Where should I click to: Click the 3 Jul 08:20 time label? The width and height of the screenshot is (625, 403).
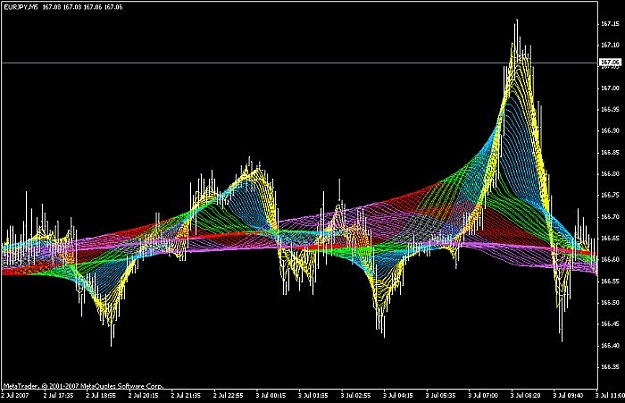[x=525, y=396]
